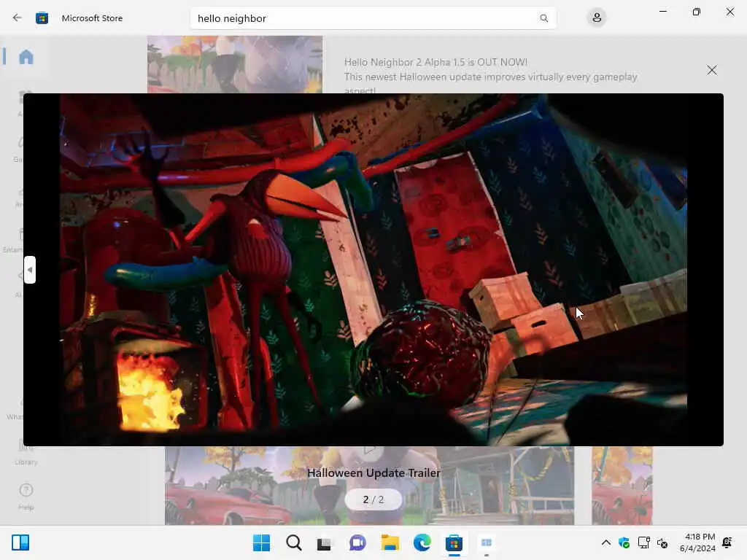Click the search magnifier in the search box
Screen dimensions: 747x560
pyautogui.click(x=543, y=18)
